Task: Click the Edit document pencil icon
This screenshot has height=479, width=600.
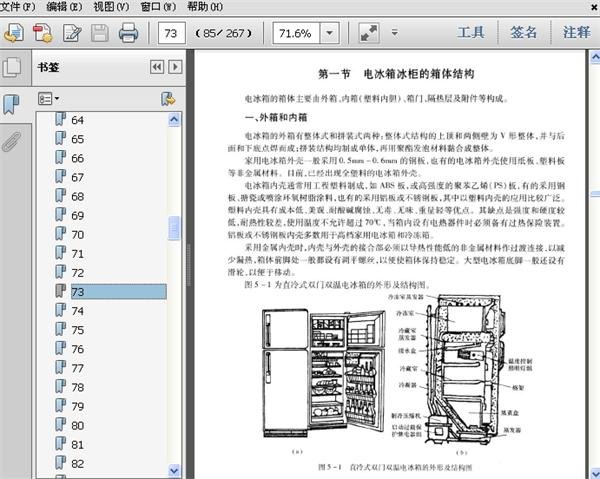Action: [72, 33]
